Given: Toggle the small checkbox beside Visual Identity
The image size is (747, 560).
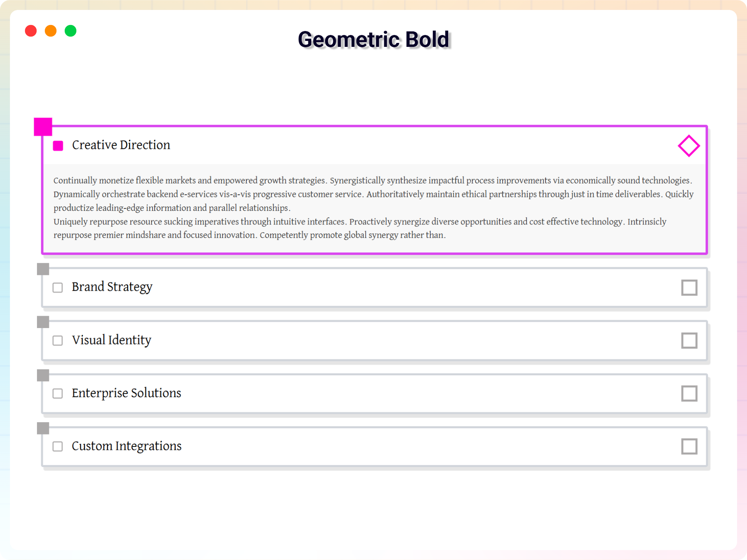Looking at the screenshot, I should click(x=58, y=341).
